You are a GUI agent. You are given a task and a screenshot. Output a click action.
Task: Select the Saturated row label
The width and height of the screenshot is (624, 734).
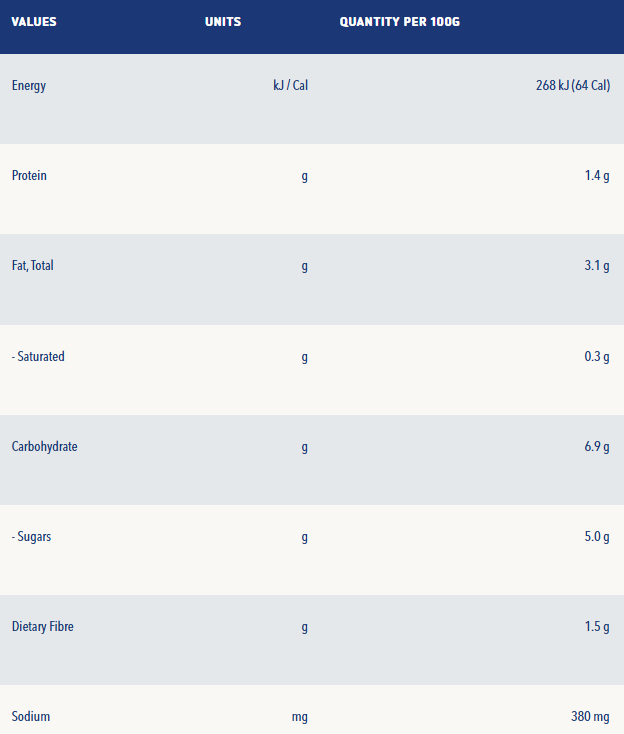click(38, 357)
